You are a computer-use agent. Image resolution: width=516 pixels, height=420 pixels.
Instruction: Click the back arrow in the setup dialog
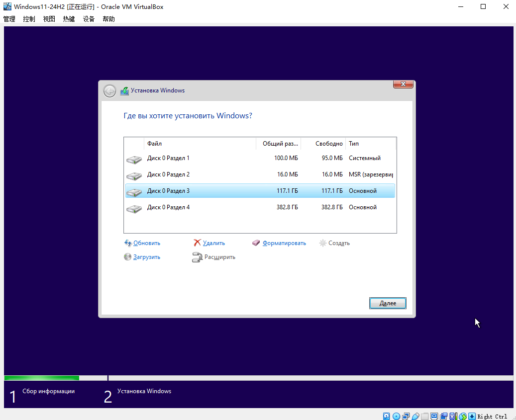[109, 90]
